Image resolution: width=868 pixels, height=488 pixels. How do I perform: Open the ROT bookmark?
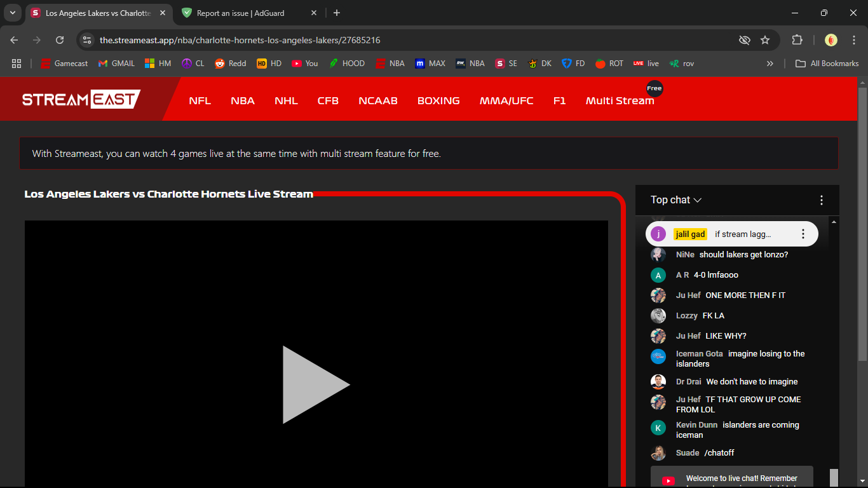click(x=609, y=64)
